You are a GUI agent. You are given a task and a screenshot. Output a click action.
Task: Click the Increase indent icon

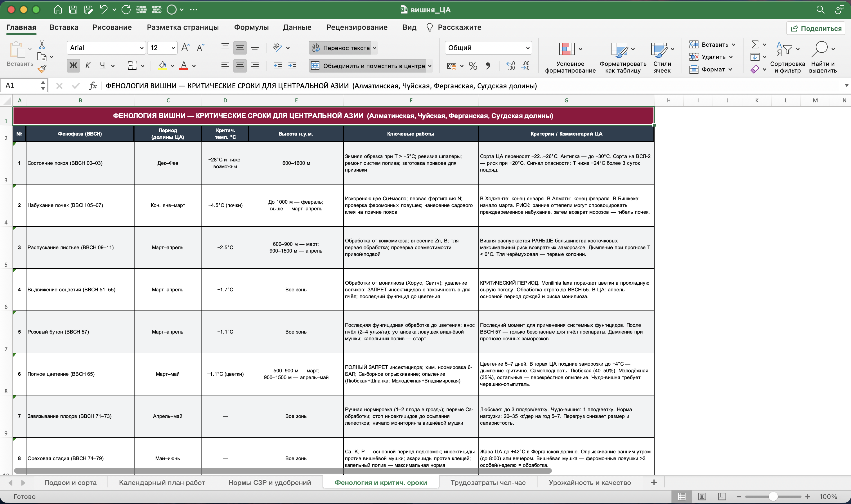292,66
